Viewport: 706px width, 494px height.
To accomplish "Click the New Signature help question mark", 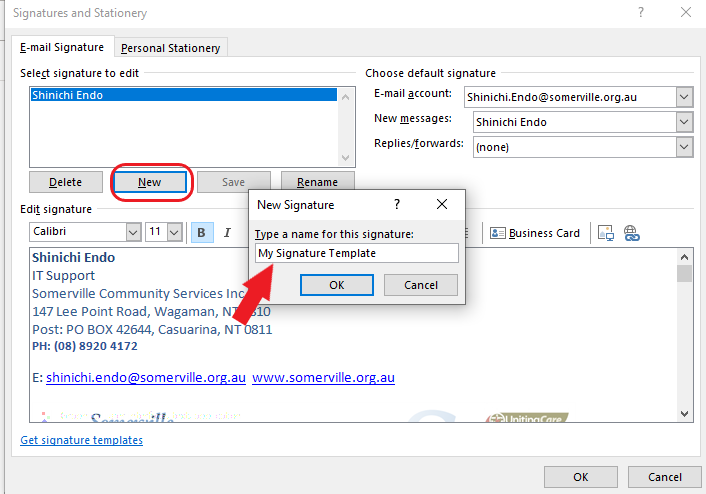I will (x=397, y=204).
